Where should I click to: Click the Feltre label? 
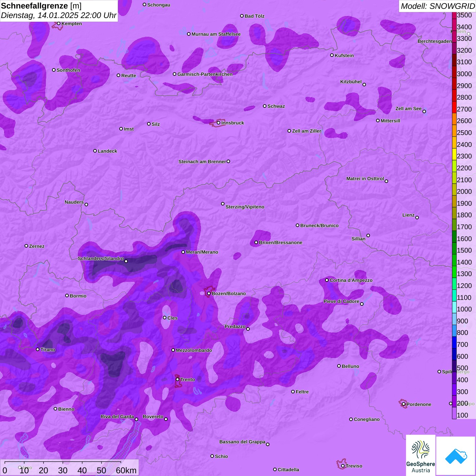point(302,392)
